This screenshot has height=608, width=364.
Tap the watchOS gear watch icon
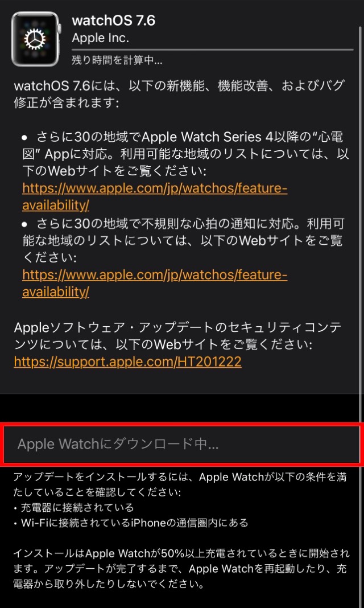[36, 39]
